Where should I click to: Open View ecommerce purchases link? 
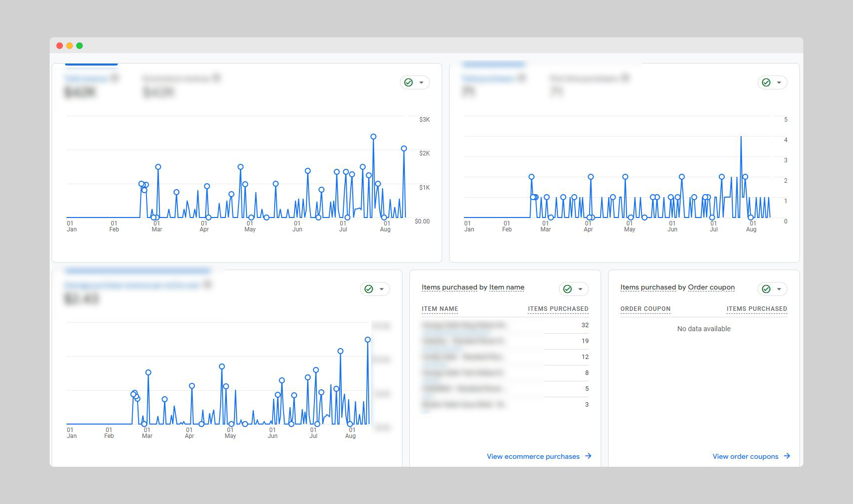tap(533, 456)
